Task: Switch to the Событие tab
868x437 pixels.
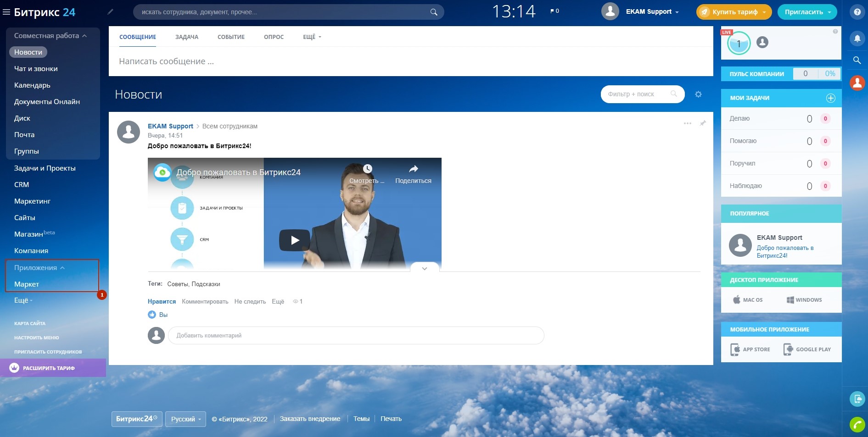Action: click(231, 37)
